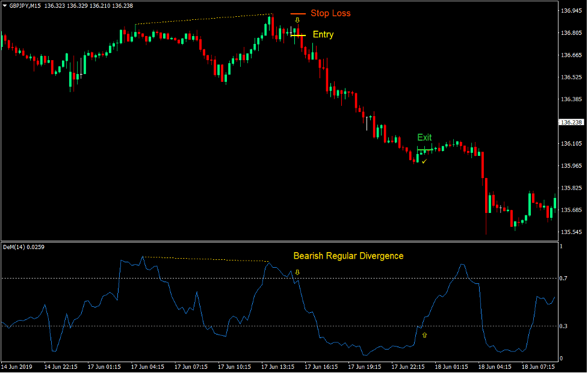Click the Bearish Regular Divergence text label
This screenshot has width=588, height=373.
[x=348, y=256]
